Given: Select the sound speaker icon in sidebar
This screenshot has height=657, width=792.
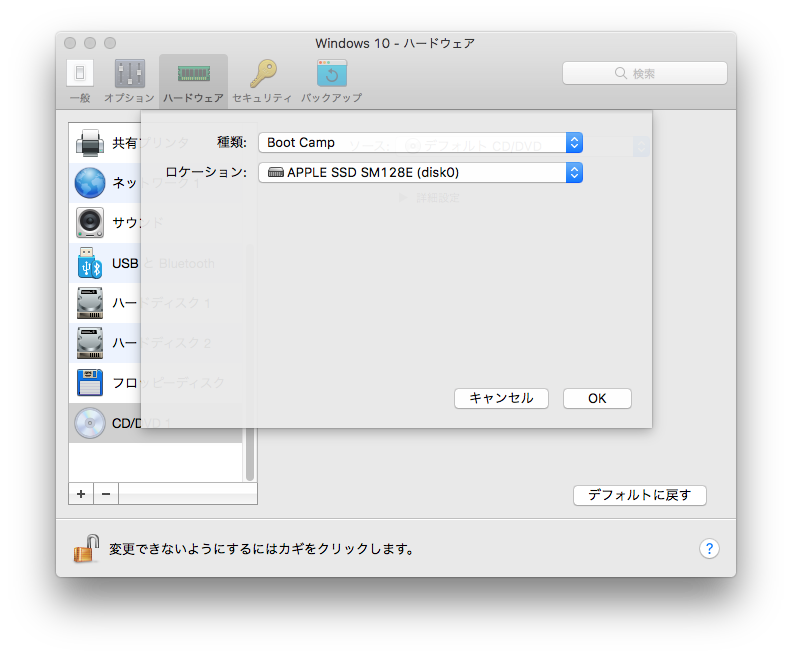Looking at the screenshot, I should pos(90,223).
